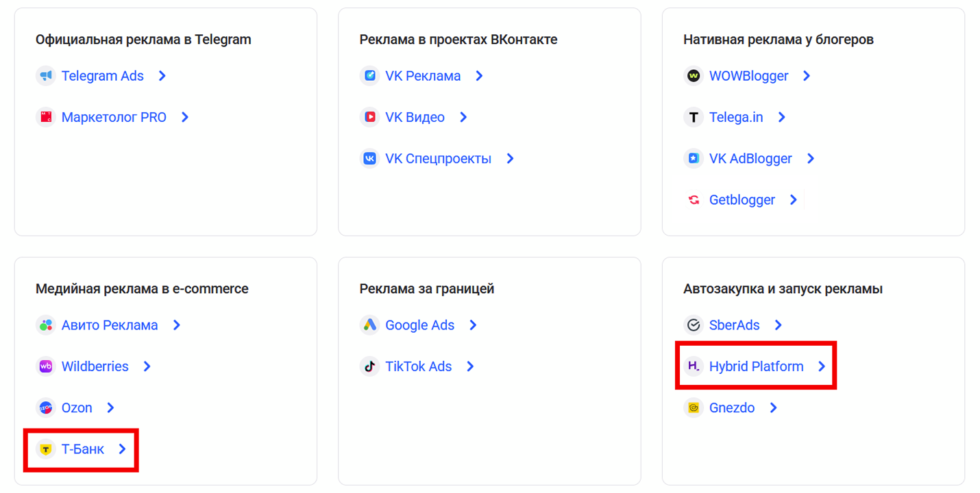Click the Getblogger red icon
The image size is (980, 493).
point(694,200)
